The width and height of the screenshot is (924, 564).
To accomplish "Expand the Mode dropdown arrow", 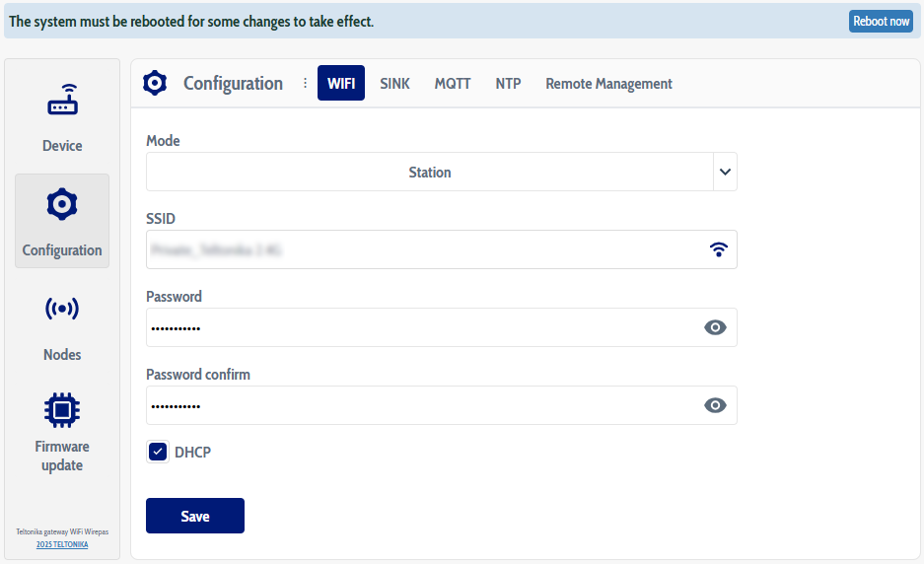I will pos(725,172).
